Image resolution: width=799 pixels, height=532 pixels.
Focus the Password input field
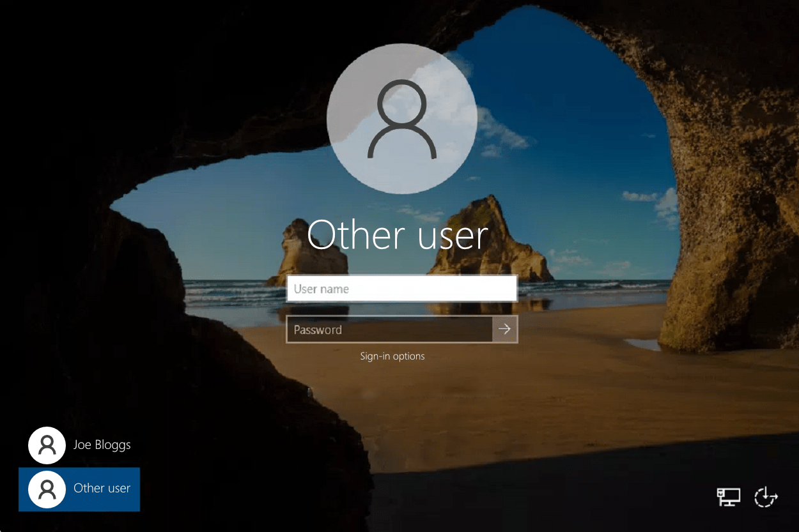point(389,330)
